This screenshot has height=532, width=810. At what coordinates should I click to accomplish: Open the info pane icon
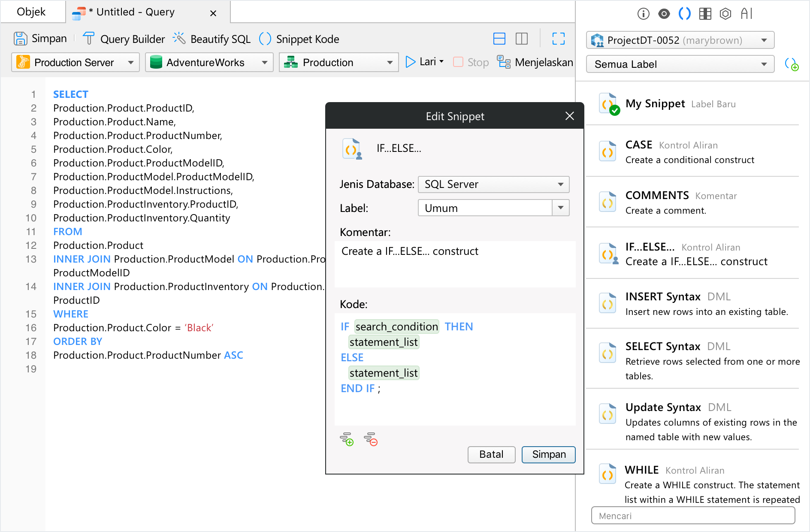643,14
